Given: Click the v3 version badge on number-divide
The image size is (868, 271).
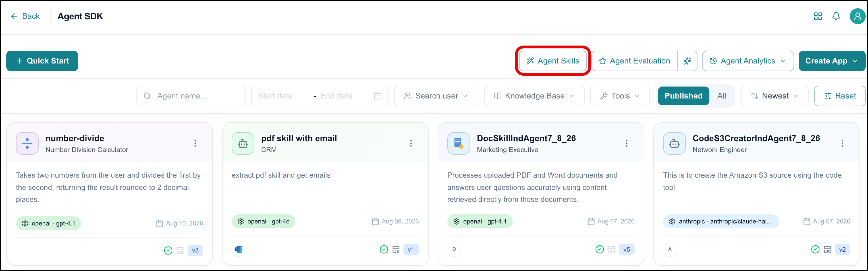Looking at the screenshot, I should pos(195,251).
